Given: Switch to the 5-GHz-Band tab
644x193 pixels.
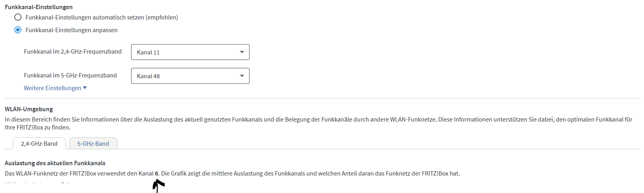Looking at the screenshot, I should point(93,144).
